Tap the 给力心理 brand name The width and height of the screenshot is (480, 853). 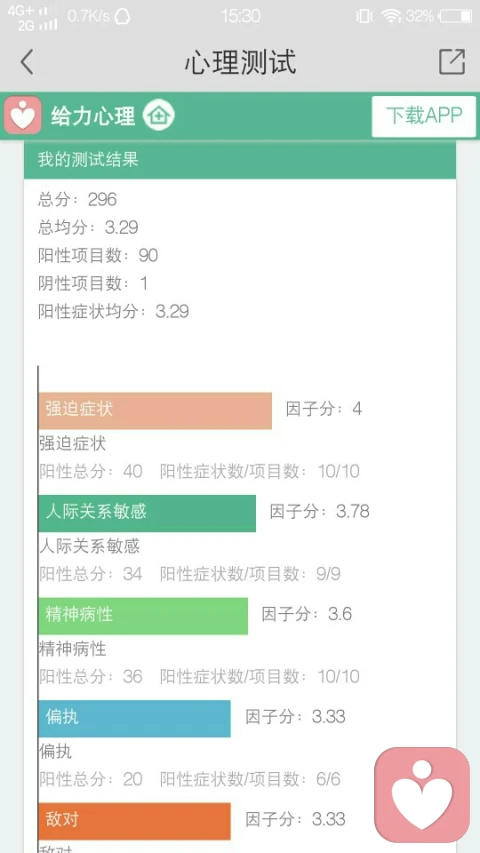tap(93, 116)
